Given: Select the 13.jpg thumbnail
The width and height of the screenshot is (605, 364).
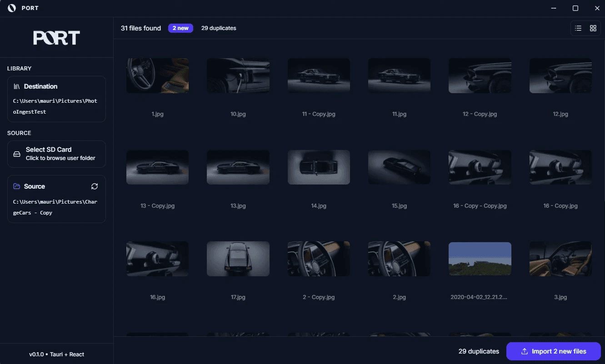Looking at the screenshot, I should click(x=238, y=167).
